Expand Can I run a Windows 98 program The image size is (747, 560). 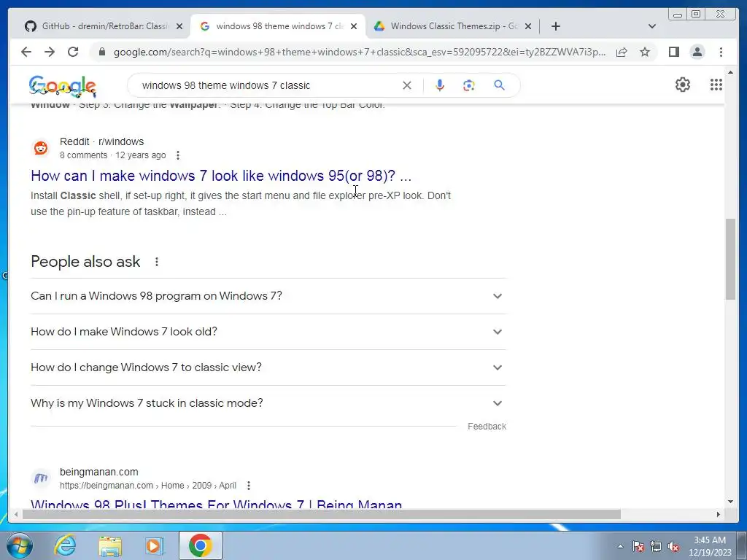pyautogui.click(x=268, y=296)
